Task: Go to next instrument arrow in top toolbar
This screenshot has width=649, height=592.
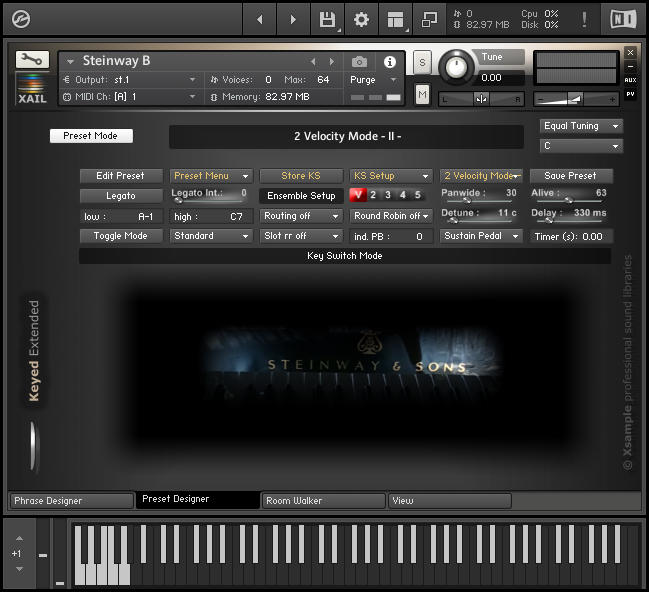Action: tap(293, 19)
